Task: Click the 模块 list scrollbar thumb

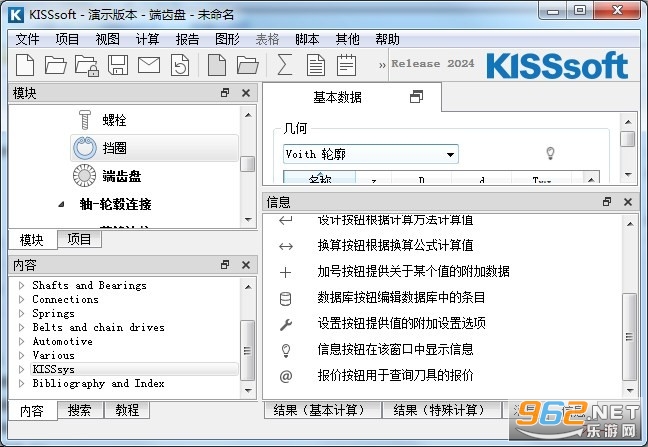Action: point(248,164)
